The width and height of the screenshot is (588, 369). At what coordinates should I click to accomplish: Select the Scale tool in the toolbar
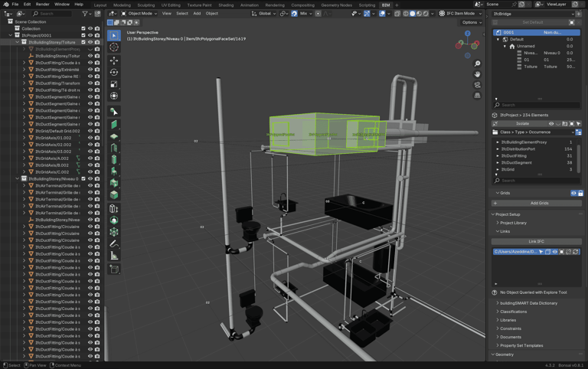pyautogui.click(x=114, y=84)
